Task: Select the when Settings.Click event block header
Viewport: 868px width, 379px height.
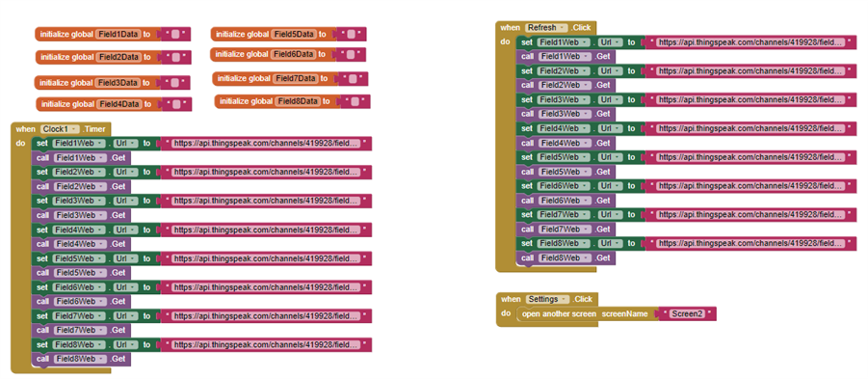Action: point(547,299)
